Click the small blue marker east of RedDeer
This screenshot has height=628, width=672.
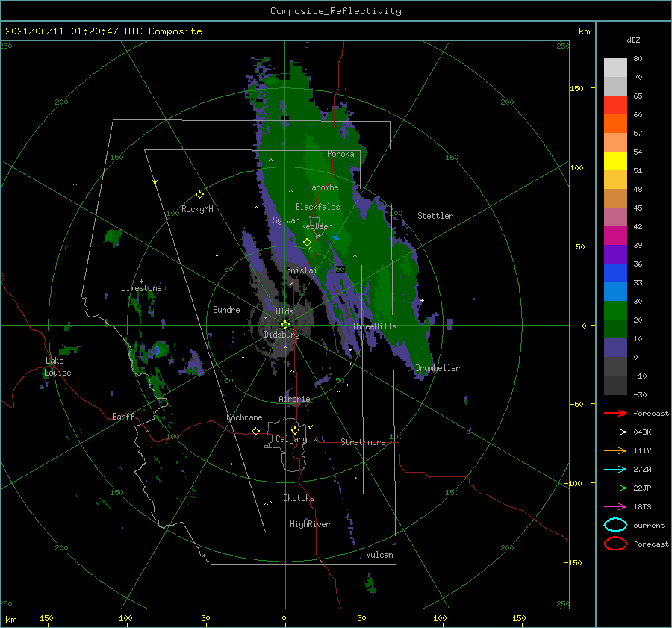[335, 237]
